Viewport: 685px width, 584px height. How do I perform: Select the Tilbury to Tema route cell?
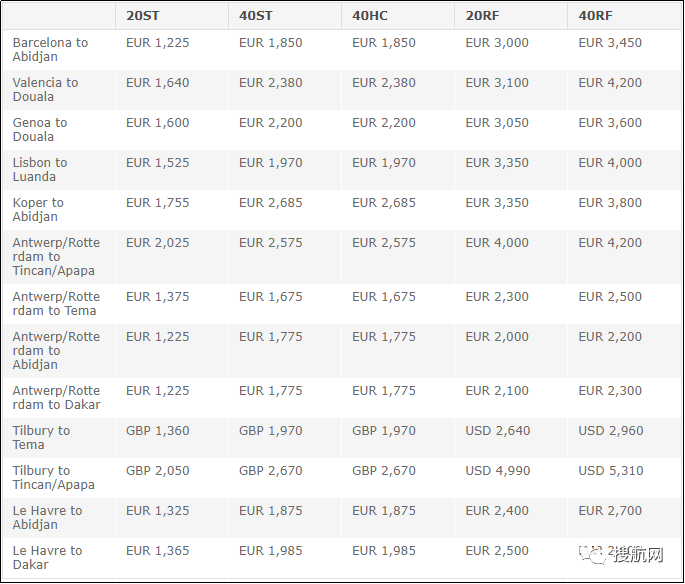41,438
